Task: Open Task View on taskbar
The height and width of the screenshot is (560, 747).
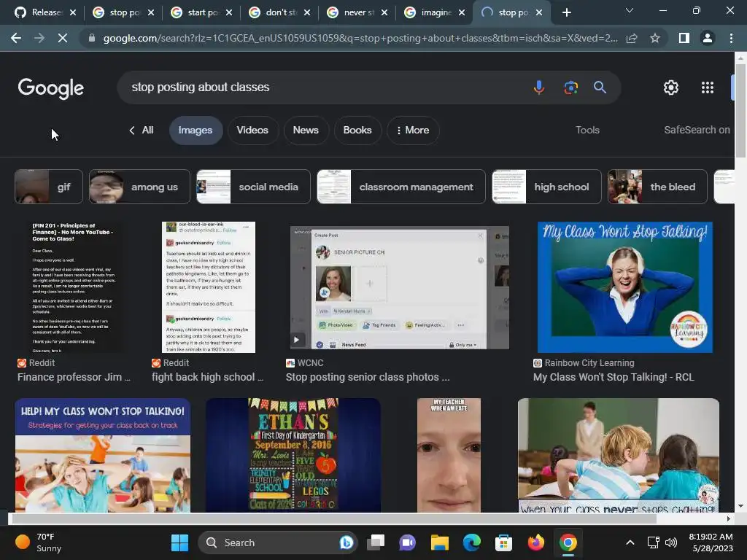Action: click(x=376, y=542)
